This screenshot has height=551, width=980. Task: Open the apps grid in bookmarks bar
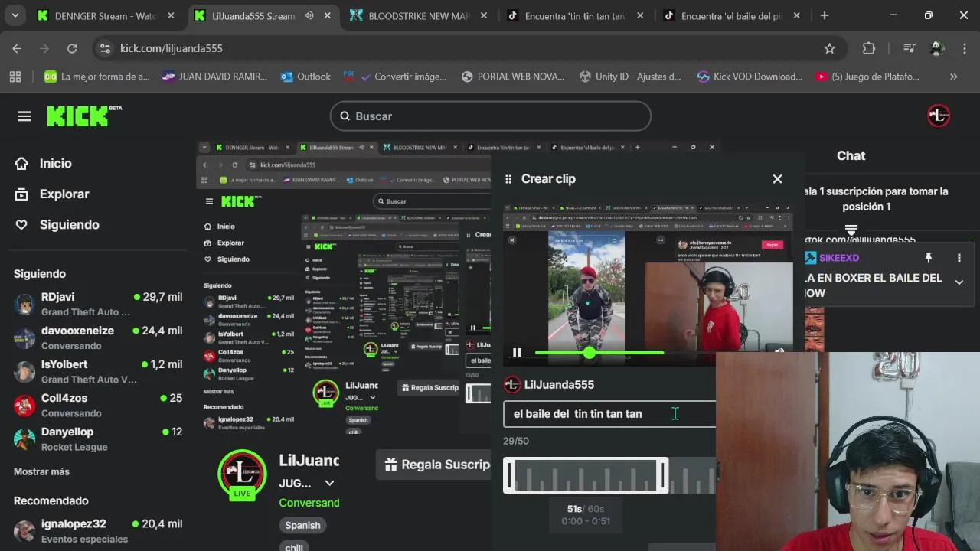pos(15,77)
